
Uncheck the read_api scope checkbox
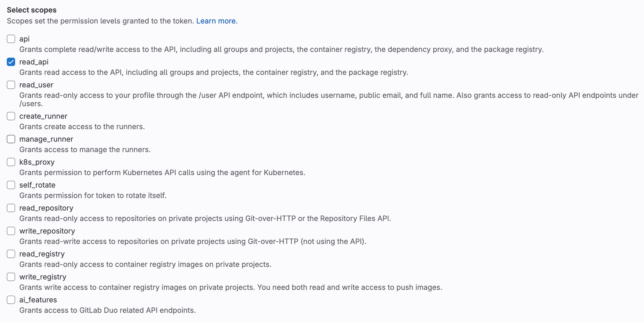point(11,62)
